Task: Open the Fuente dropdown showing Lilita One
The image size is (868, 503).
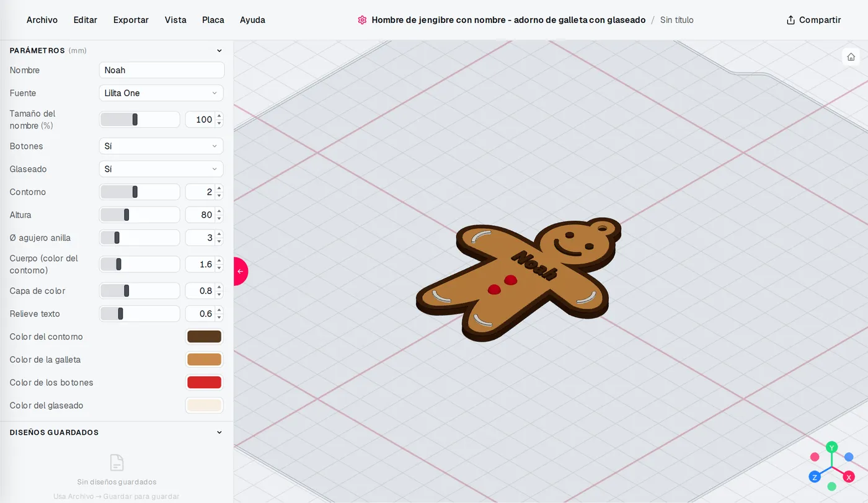Action: [161, 93]
